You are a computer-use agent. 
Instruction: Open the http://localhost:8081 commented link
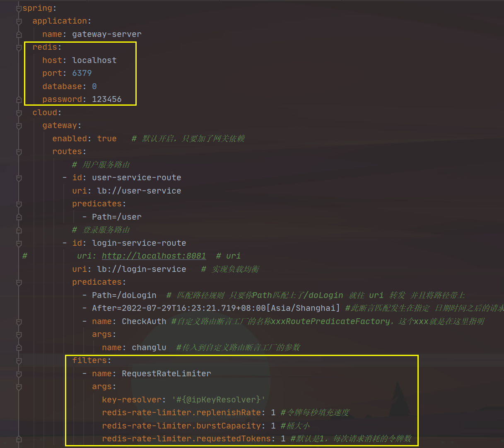click(154, 256)
